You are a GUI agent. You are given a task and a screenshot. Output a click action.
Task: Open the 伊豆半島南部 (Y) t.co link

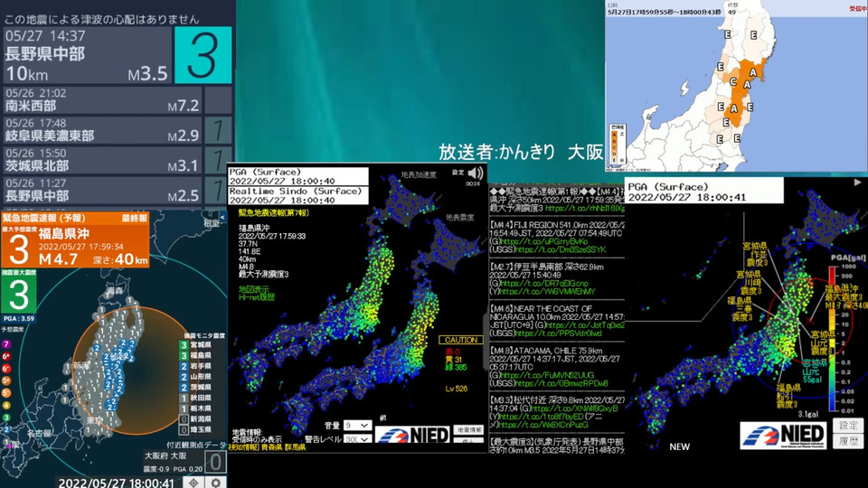[x=547, y=292]
